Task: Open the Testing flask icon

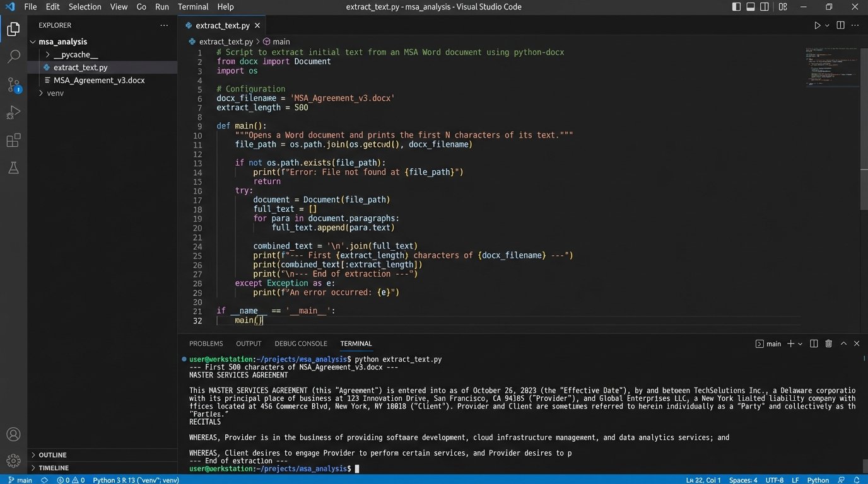Action: click(13, 168)
